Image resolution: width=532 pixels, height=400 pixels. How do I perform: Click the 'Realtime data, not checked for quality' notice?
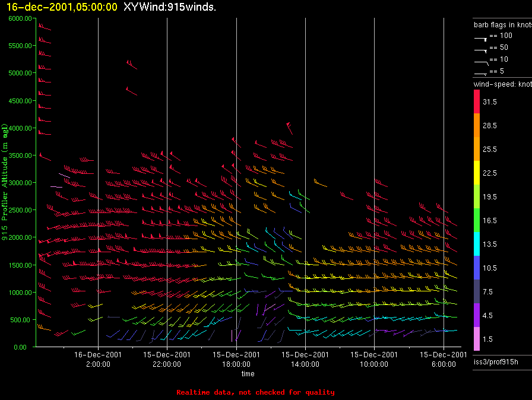click(x=255, y=392)
